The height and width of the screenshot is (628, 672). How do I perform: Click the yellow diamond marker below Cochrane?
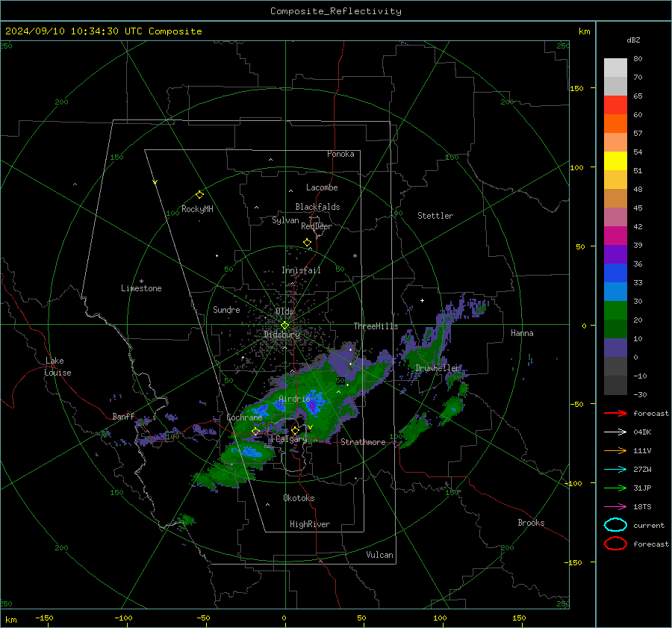point(255,431)
